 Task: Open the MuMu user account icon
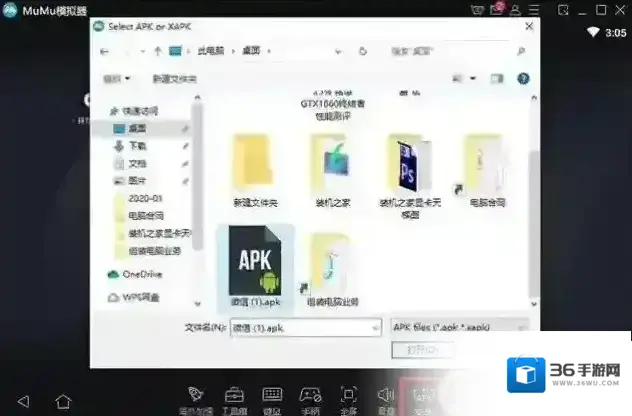point(515,10)
